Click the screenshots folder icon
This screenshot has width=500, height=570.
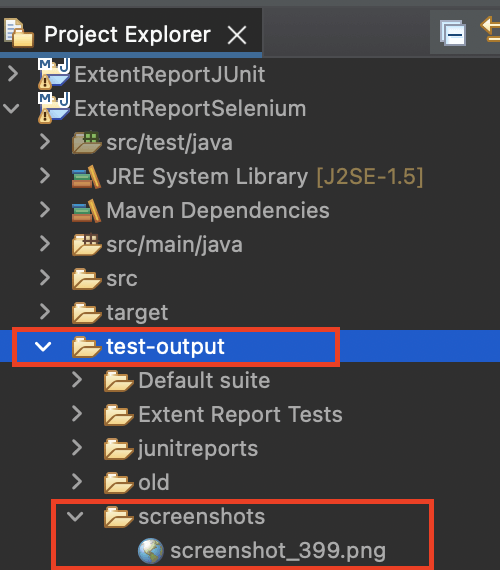(119, 517)
